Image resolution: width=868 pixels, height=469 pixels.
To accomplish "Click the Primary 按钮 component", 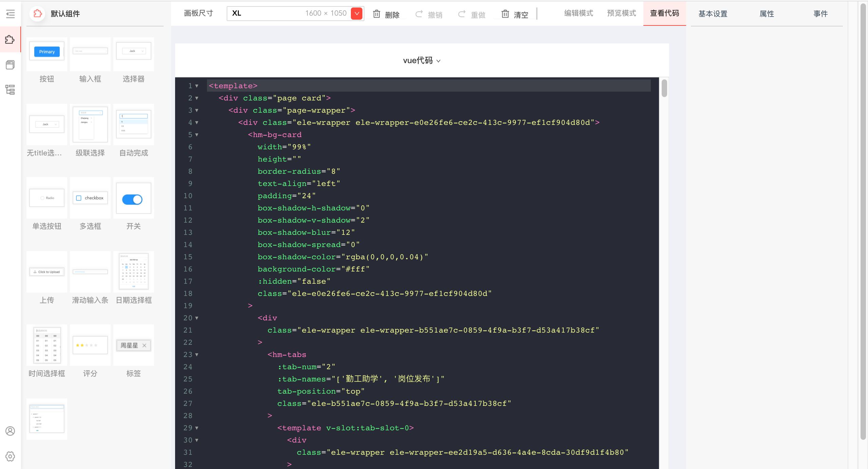I will pyautogui.click(x=47, y=52).
